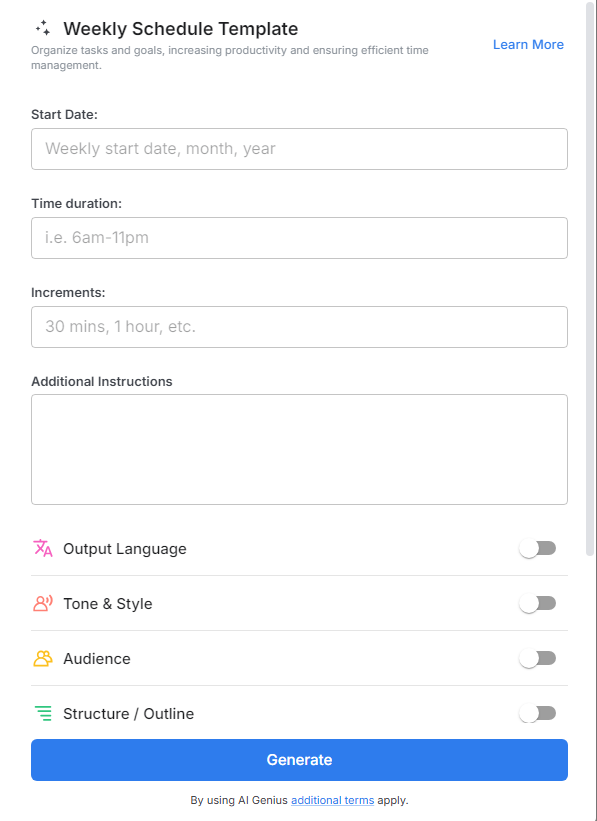Viewport: 597px width, 821px height.
Task: Open the Learn More link
Action: (x=528, y=44)
